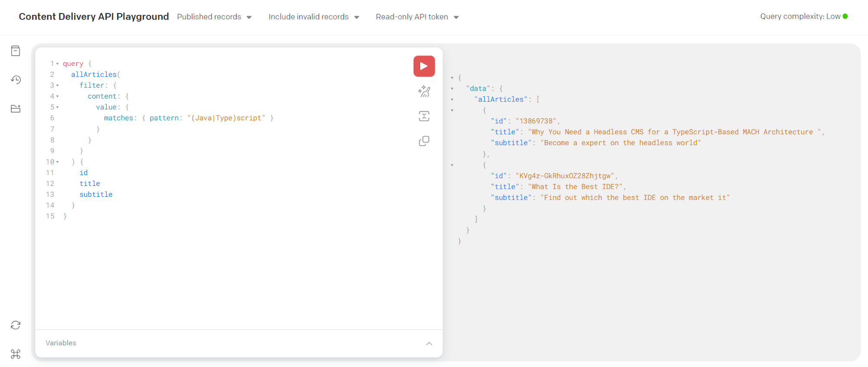This screenshot has height=367, width=868.
Task: Click the merge query icon
Action: (424, 116)
